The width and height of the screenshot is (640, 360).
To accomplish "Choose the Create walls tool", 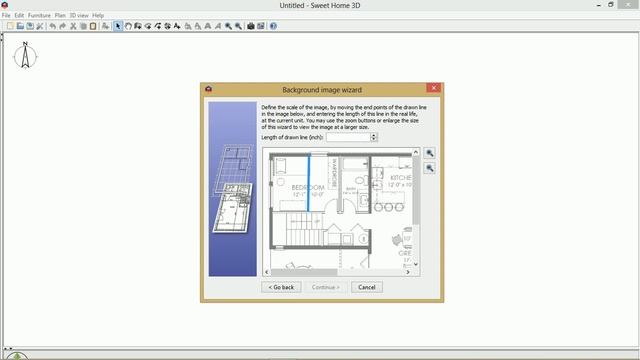I will 138,26.
